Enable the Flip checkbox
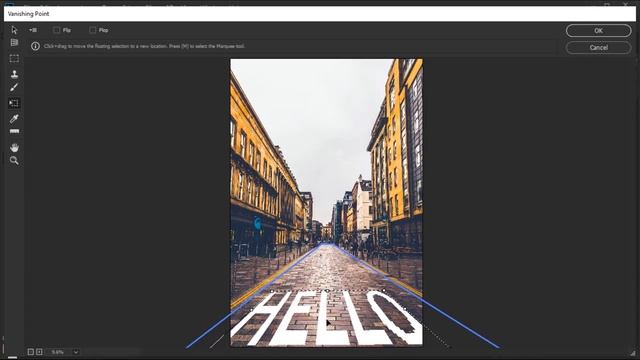This screenshot has height=360, width=640. coord(56,30)
